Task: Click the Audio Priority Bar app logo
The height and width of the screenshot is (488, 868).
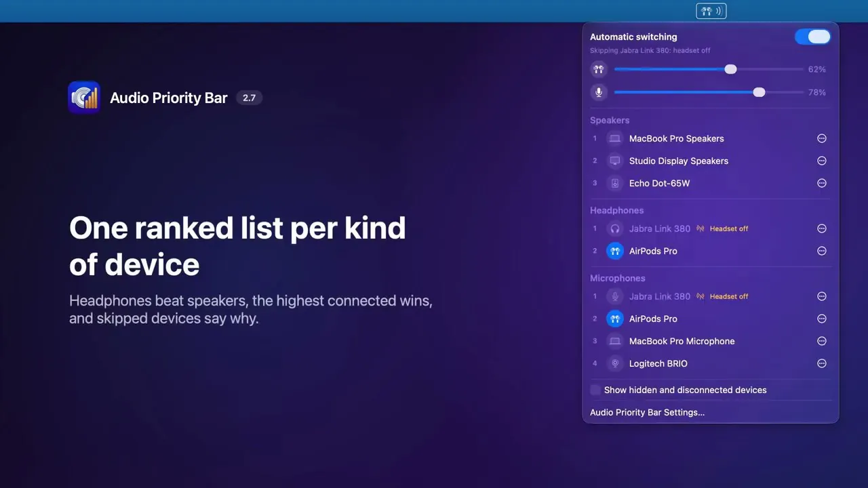Action: point(84,98)
